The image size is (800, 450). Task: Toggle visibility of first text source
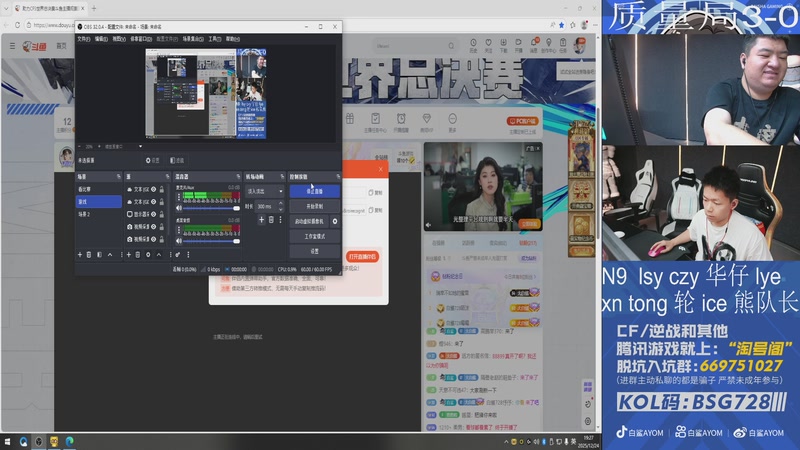coord(154,189)
